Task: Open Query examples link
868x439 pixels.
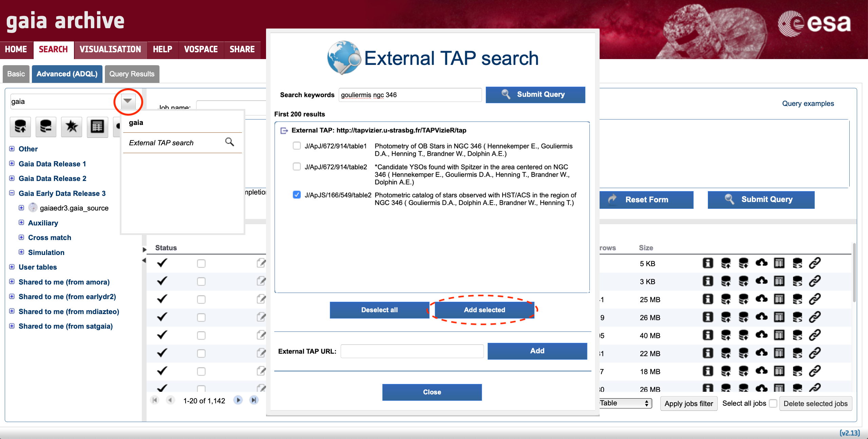Action: pyautogui.click(x=808, y=104)
